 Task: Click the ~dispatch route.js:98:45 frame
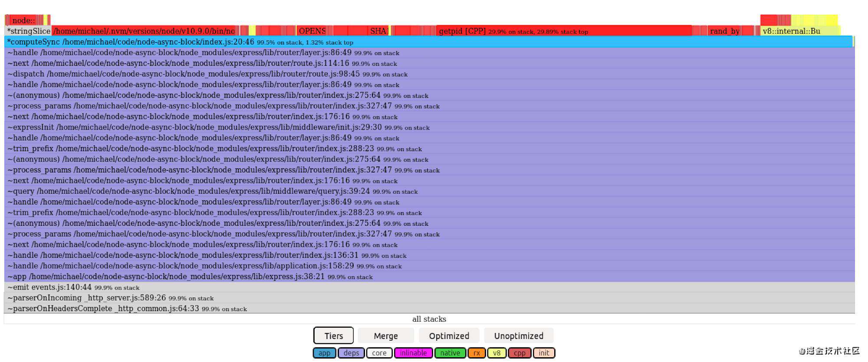click(430, 74)
